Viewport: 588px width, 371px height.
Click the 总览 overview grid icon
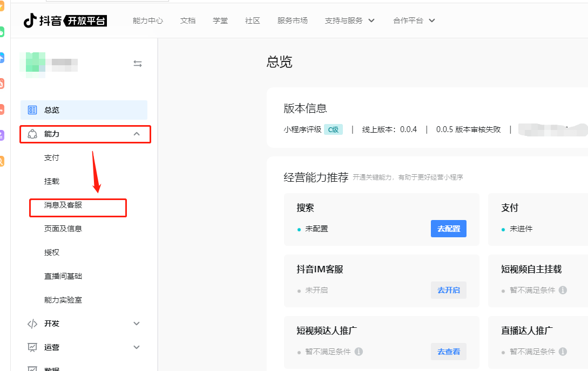32,110
